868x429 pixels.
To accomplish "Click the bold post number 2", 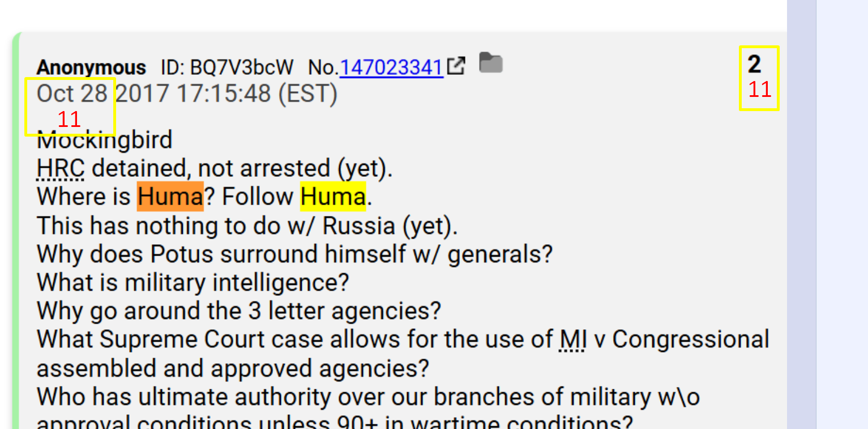I will pos(754,65).
